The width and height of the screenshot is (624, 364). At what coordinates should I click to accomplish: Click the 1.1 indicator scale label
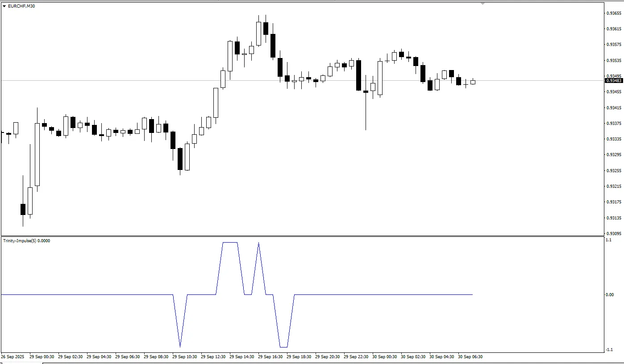coord(609,240)
